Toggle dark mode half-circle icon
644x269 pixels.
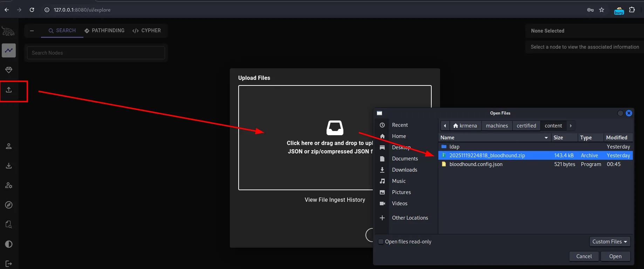(x=9, y=244)
